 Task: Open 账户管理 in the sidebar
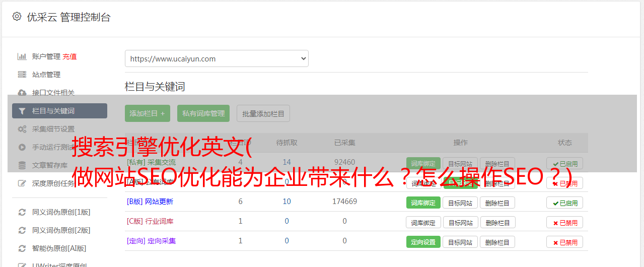coord(46,56)
